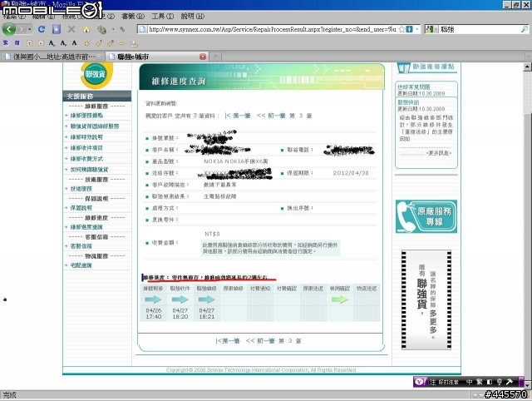Open 如何辨識聯強貨 sidebar link
The height and width of the screenshot is (401, 532).
89,170
